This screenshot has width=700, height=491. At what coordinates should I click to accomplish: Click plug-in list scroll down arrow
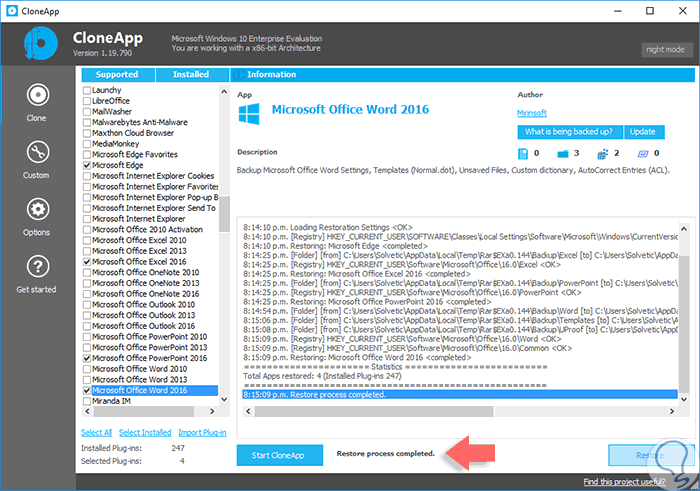224,400
